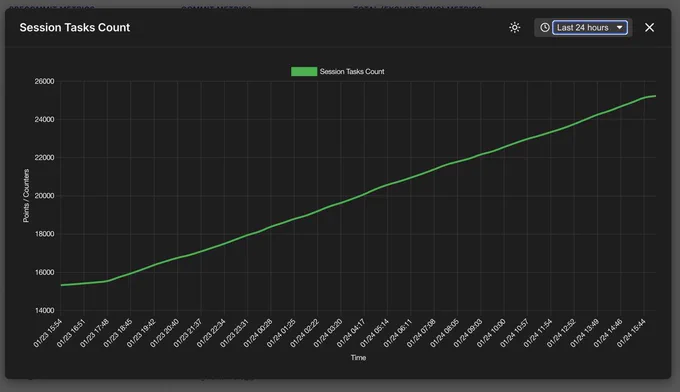The image size is (680, 392).
Task: Click the 14000 y-axis value
Action: point(45,310)
